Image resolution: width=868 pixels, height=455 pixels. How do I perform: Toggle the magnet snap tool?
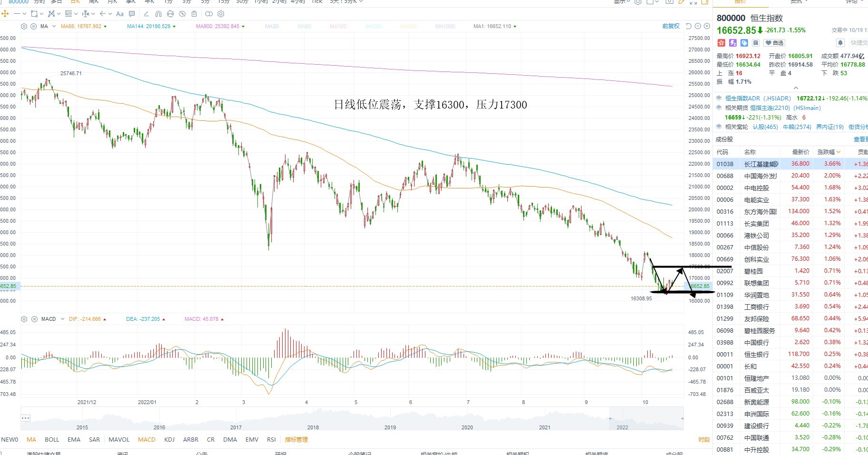click(158, 14)
